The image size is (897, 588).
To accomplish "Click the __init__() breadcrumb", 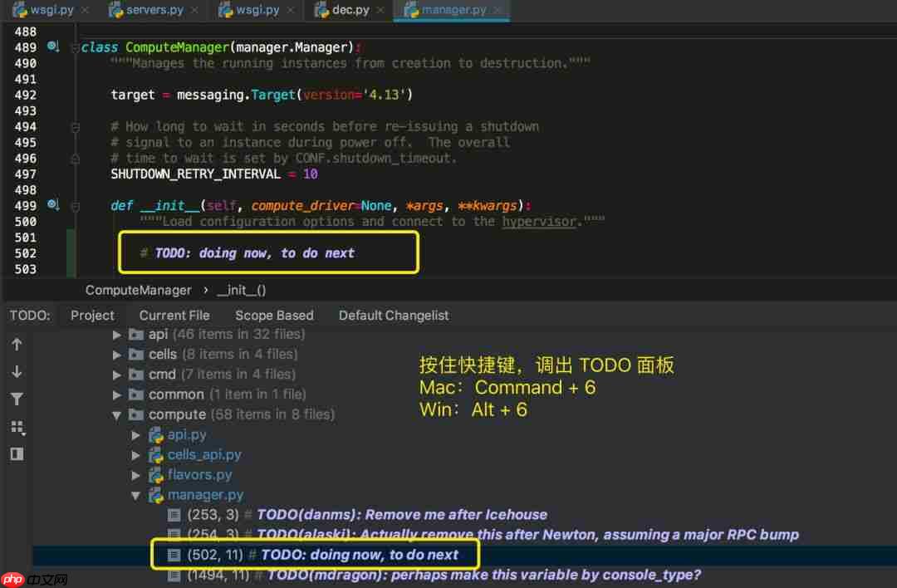I will (241, 290).
